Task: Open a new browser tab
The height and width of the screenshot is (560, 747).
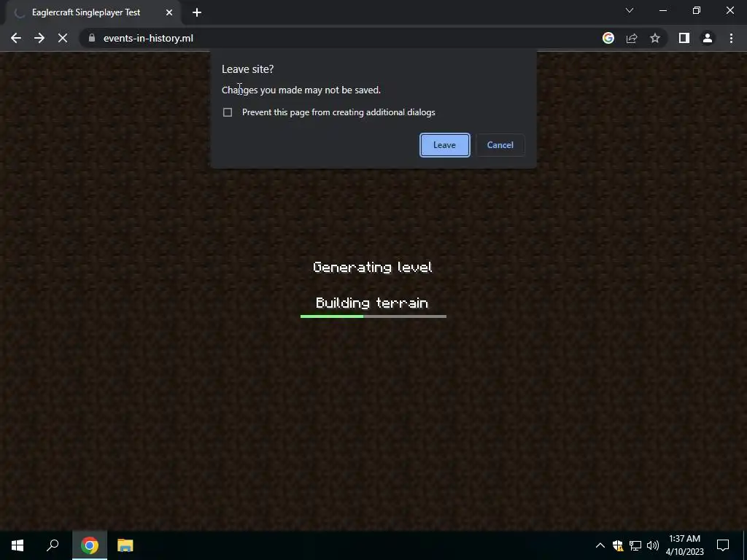Action: [197, 12]
